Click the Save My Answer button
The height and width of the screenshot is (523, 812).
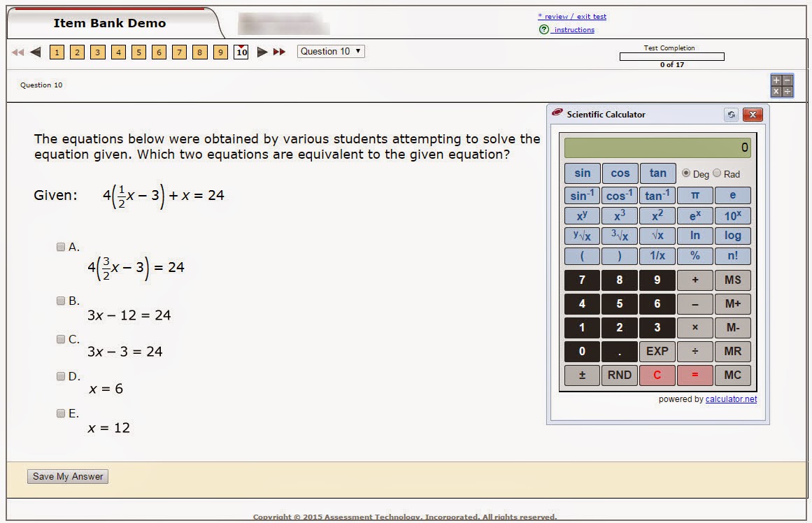(67, 476)
